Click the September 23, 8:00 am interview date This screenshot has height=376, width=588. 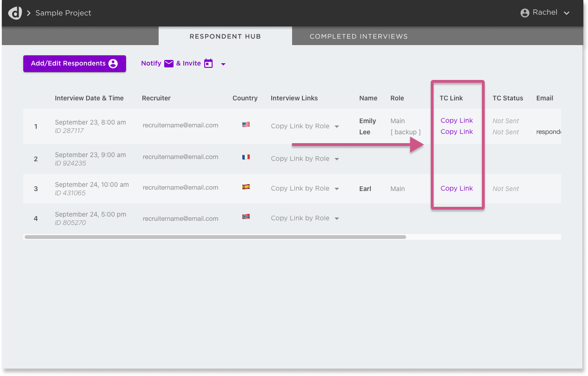[90, 122]
